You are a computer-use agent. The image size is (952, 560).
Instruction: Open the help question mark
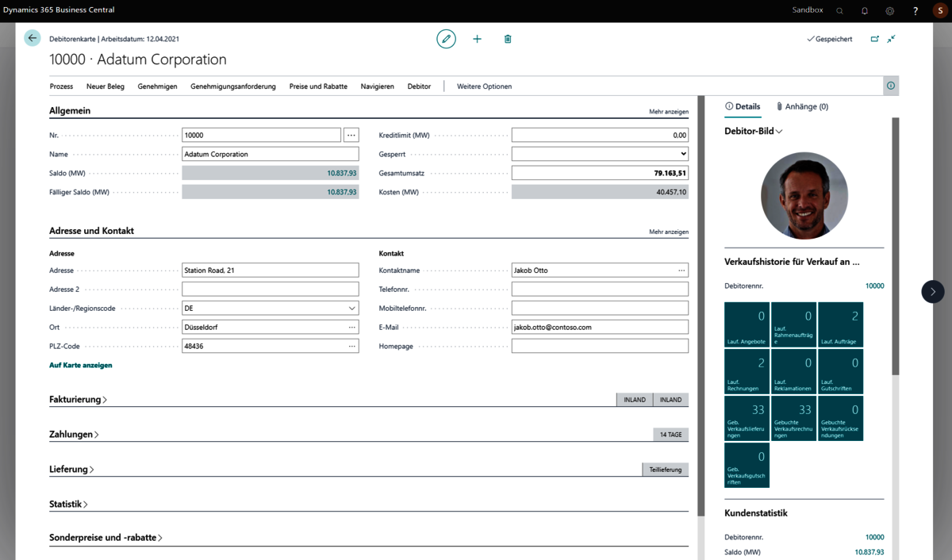[916, 11]
